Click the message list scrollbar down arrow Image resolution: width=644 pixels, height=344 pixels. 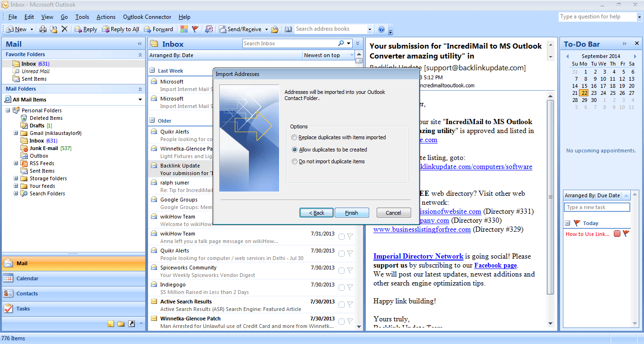click(359, 326)
